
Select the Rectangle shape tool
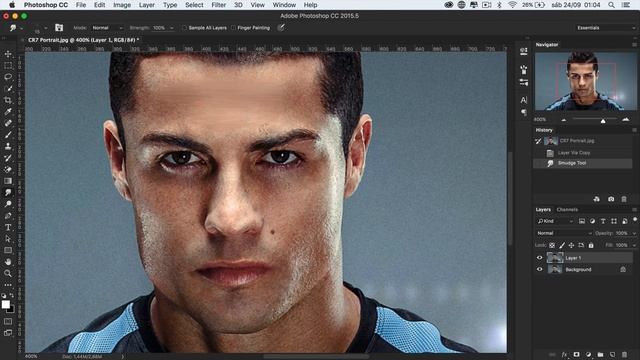click(8, 250)
